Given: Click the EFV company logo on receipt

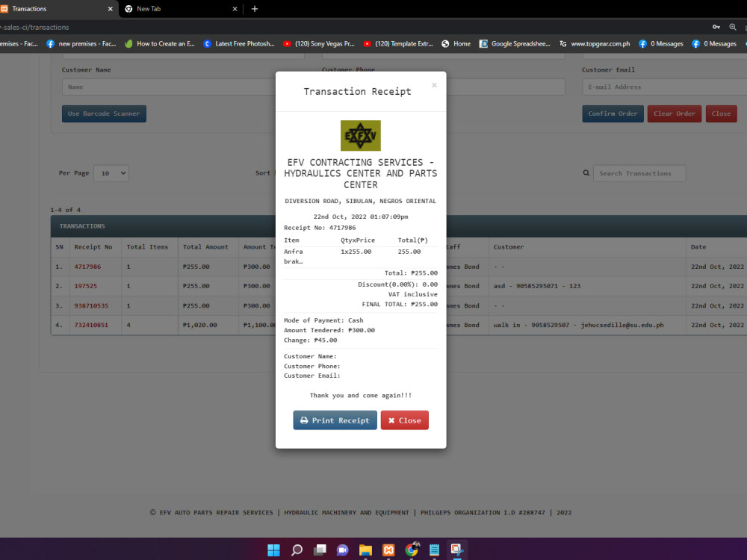Looking at the screenshot, I should coord(361,136).
